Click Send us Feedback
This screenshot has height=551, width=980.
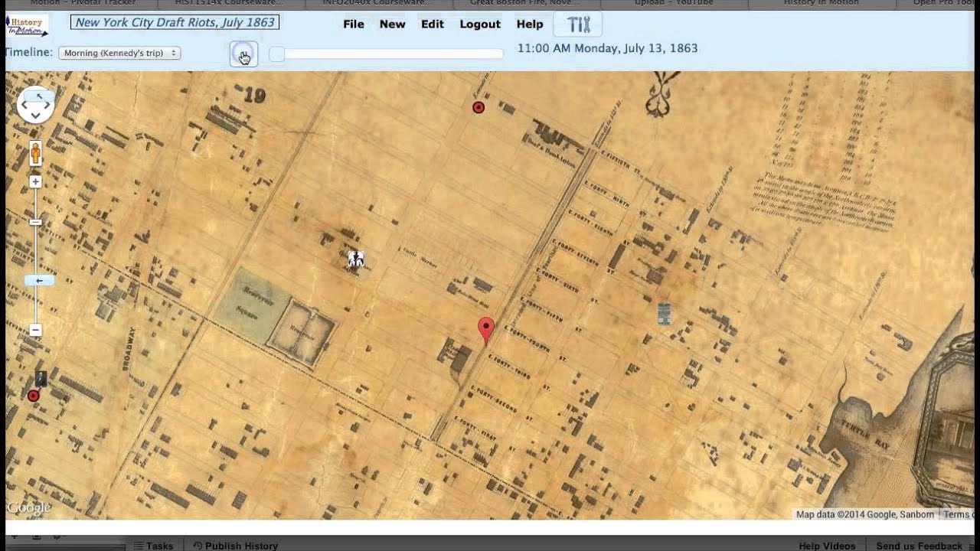tap(919, 546)
